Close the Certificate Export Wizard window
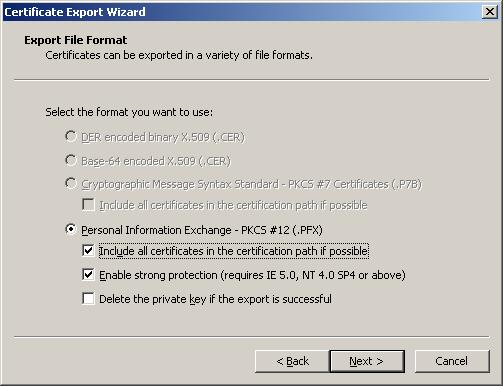Screen dimensions: 503x386 (490, 12)
